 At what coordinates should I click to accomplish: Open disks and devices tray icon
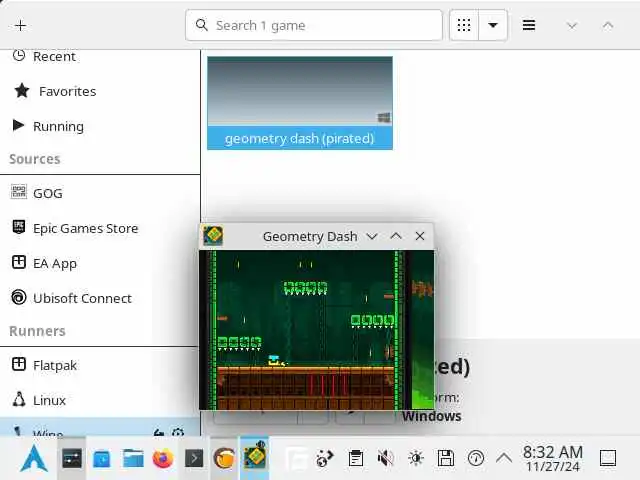(446, 458)
